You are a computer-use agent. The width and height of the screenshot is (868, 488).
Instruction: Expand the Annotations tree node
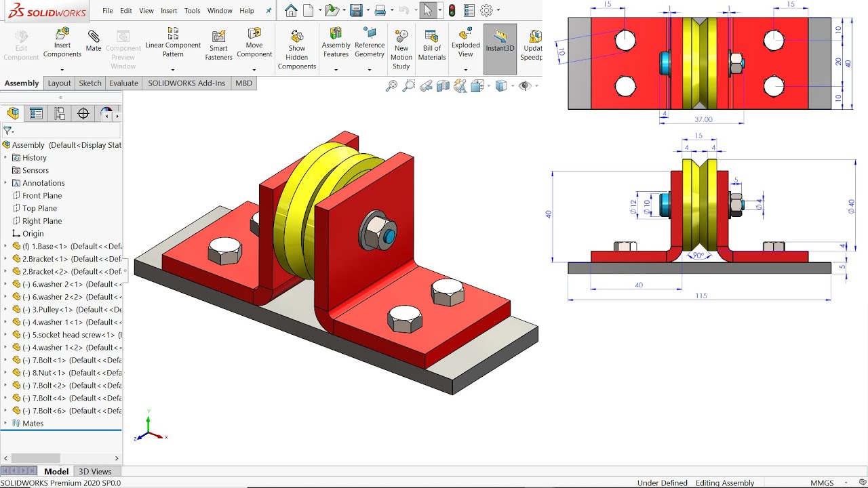[5, 183]
